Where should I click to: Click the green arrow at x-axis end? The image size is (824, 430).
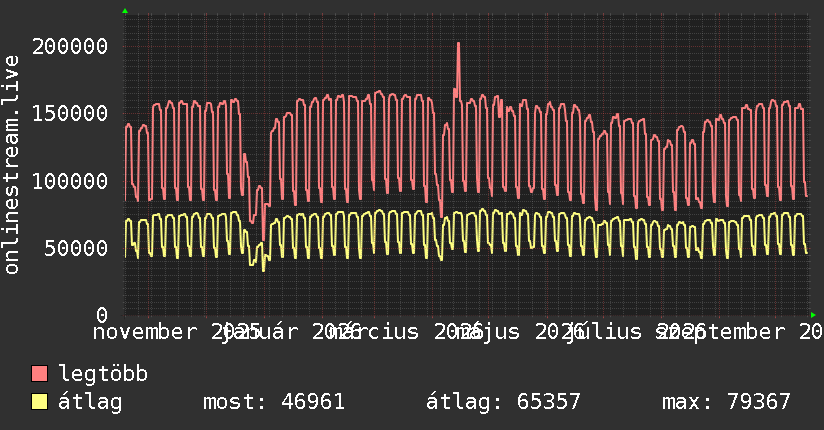(813, 315)
